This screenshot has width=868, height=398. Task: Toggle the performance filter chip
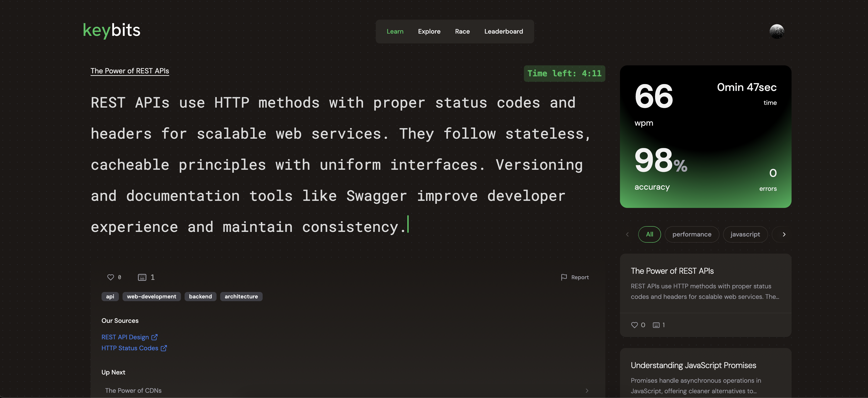point(691,234)
